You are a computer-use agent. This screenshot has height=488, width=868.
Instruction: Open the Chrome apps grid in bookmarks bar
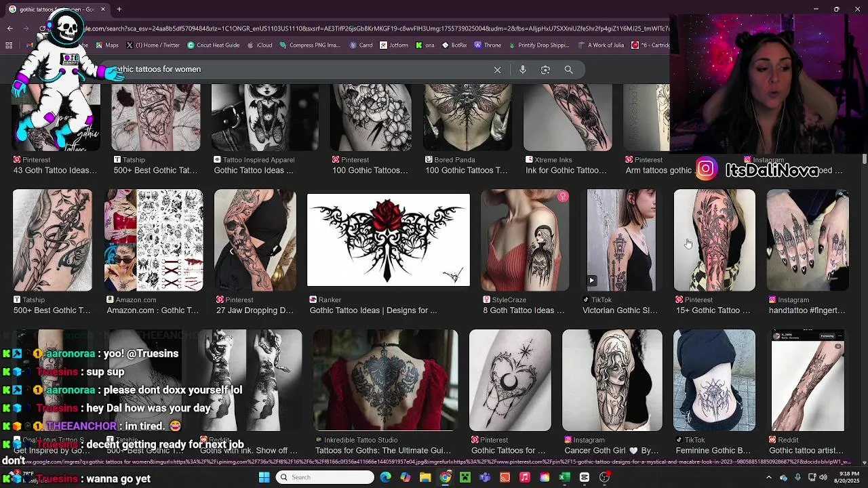[x=9, y=45]
